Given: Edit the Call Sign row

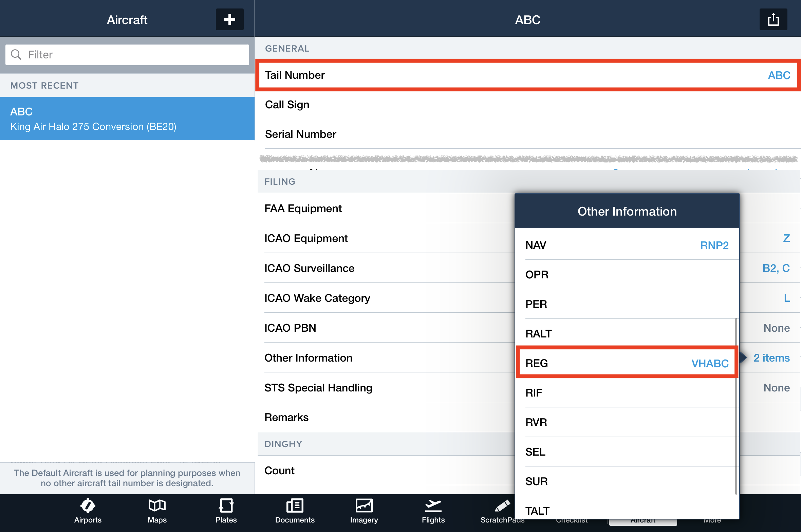Looking at the screenshot, I should [528, 105].
